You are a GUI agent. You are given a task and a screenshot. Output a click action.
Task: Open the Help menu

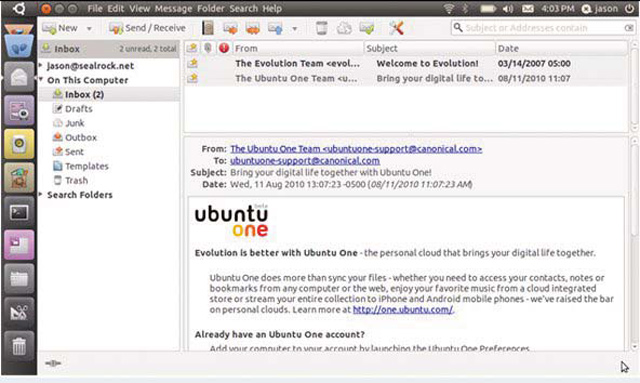coord(272,8)
